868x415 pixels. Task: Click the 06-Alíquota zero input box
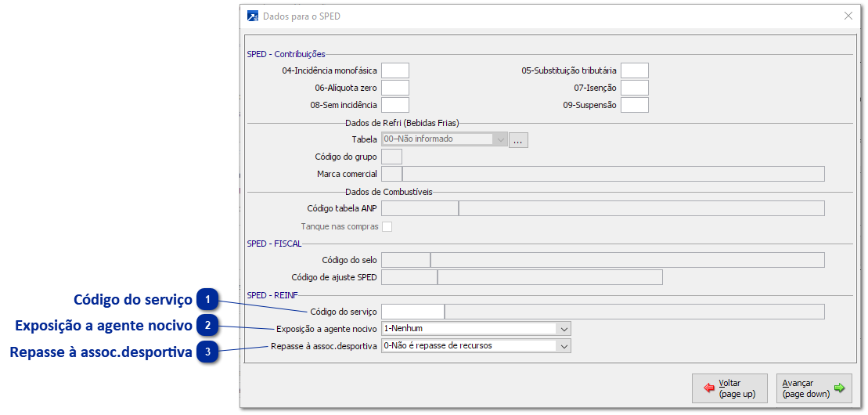coord(394,88)
